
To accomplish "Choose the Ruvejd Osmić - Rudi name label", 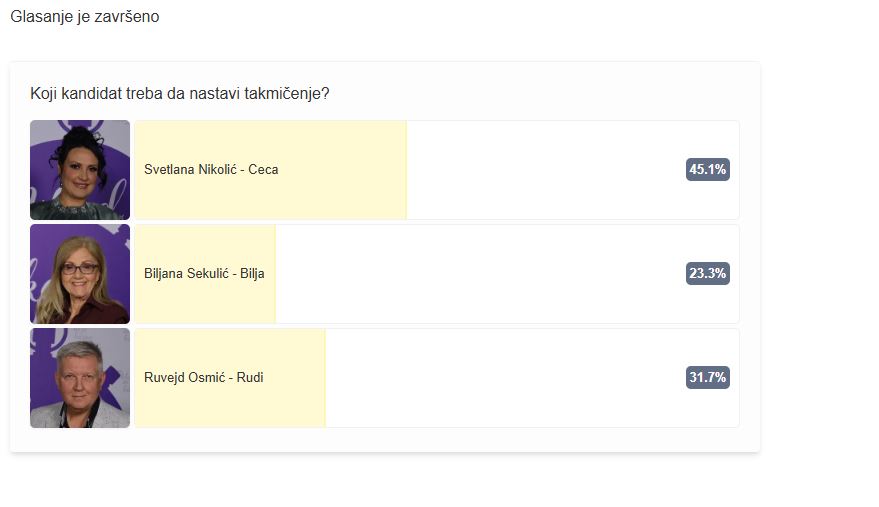I will coord(204,378).
